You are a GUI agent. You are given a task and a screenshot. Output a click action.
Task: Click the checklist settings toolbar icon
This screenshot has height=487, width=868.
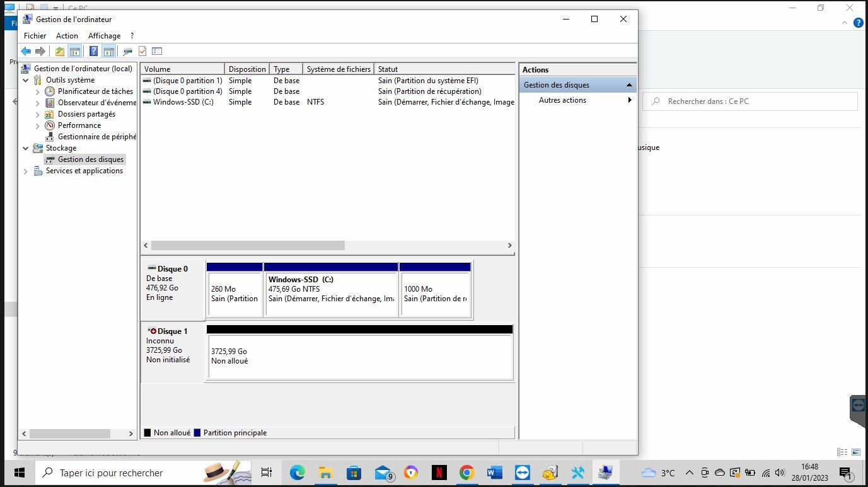(x=157, y=51)
